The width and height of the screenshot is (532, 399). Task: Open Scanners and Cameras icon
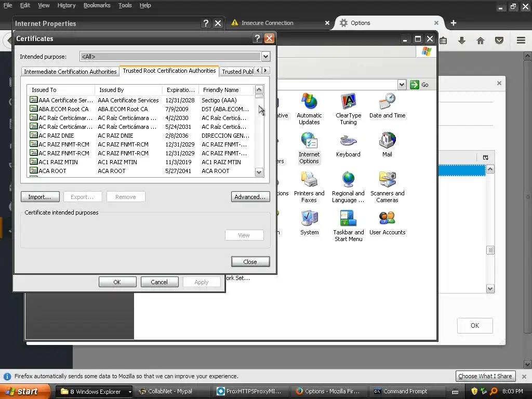(387, 187)
